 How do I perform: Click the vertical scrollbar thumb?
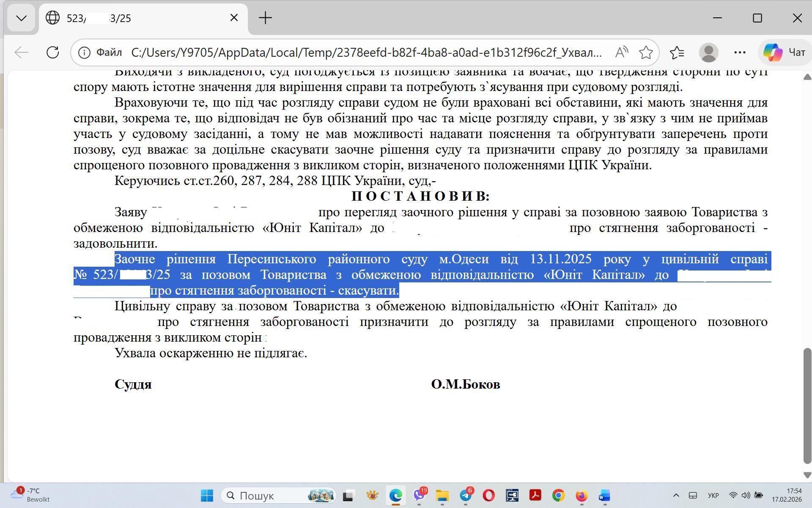pos(807,406)
